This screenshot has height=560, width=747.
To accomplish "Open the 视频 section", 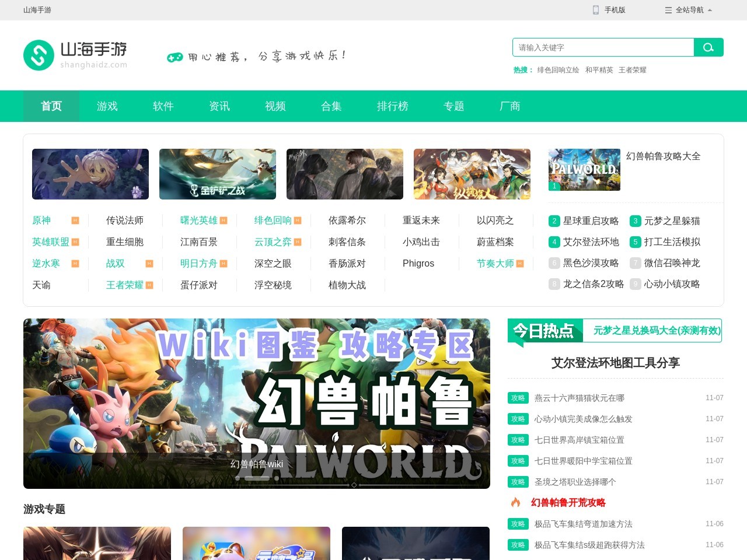I will pos(275,106).
